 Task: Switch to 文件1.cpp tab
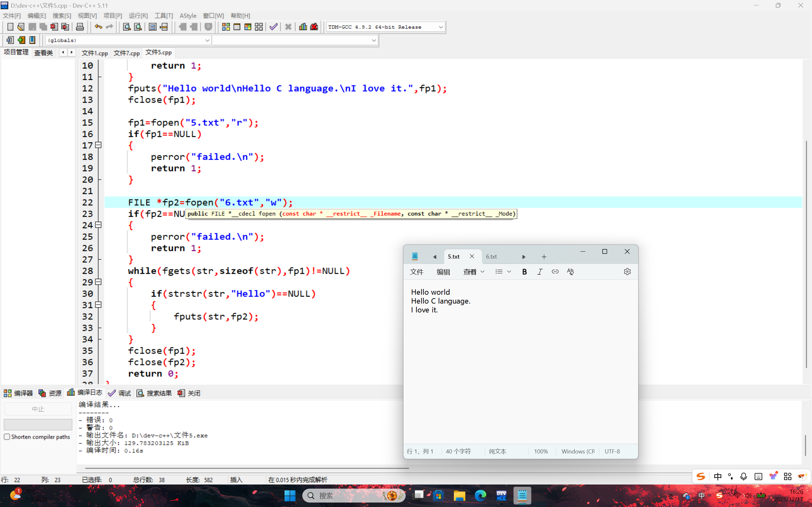pyautogui.click(x=95, y=53)
